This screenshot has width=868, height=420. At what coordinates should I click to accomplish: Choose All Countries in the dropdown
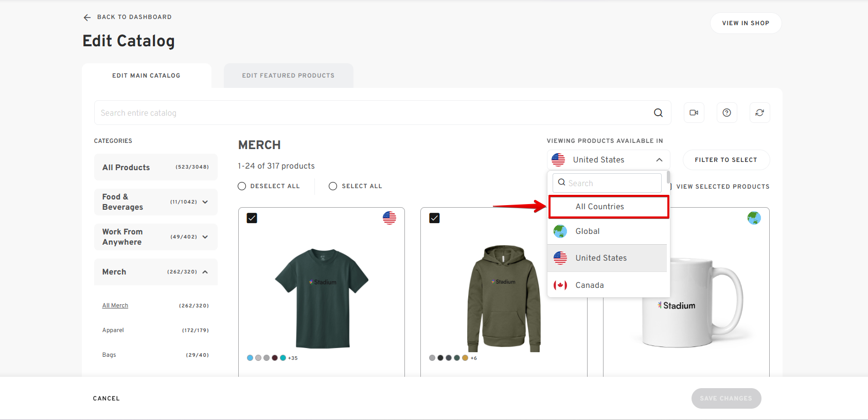click(x=599, y=207)
